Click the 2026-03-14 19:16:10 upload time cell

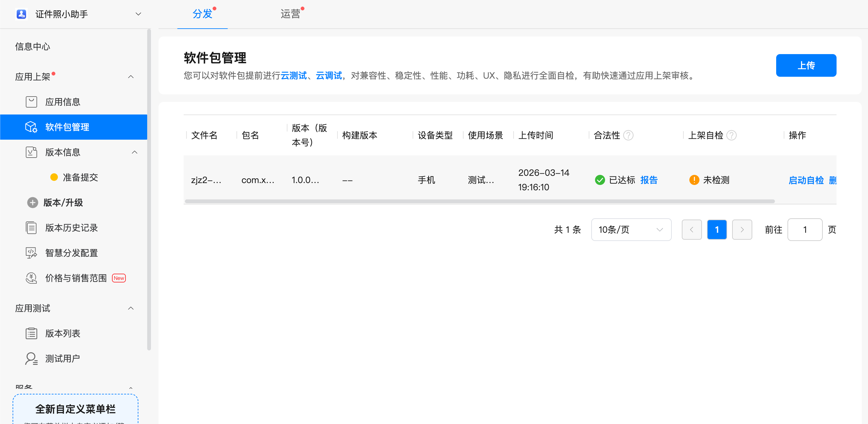pos(543,180)
